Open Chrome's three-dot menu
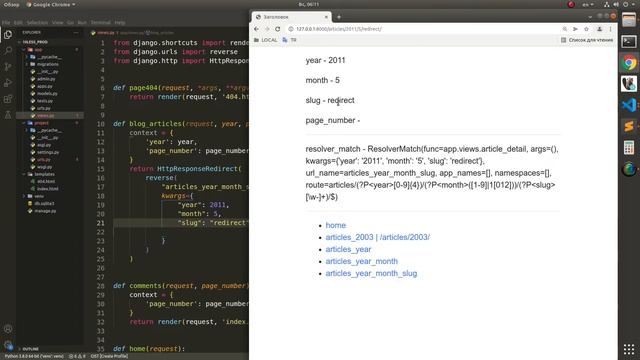This screenshot has width=640, height=360. click(611, 29)
